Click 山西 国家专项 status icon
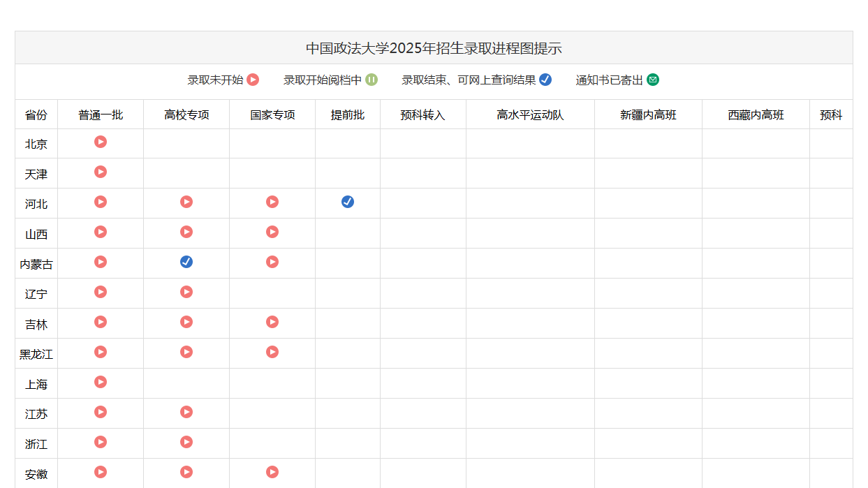The height and width of the screenshot is (488, 868). pos(272,232)
